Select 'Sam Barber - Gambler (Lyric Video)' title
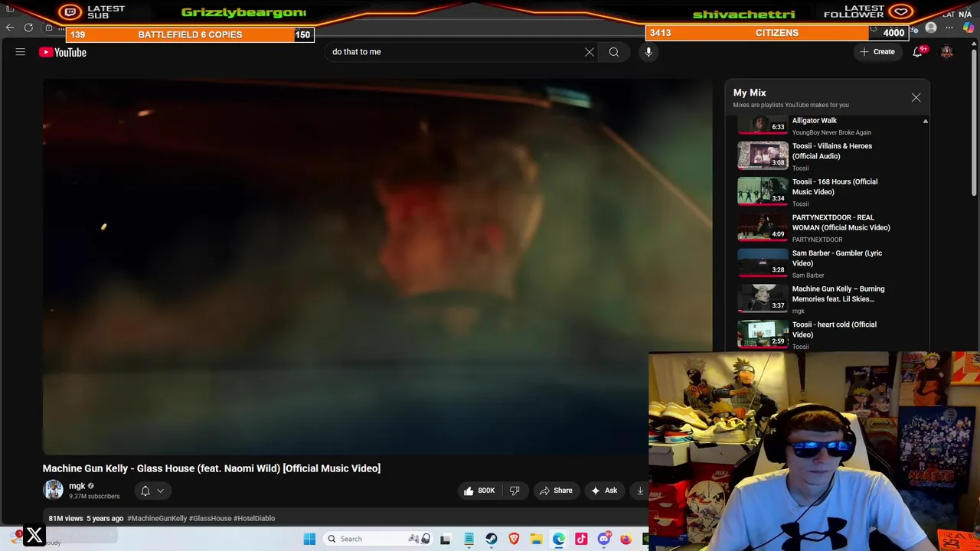The height and width of the screenshot is (551, 980). pyautogui.click(x=837, y=258)
